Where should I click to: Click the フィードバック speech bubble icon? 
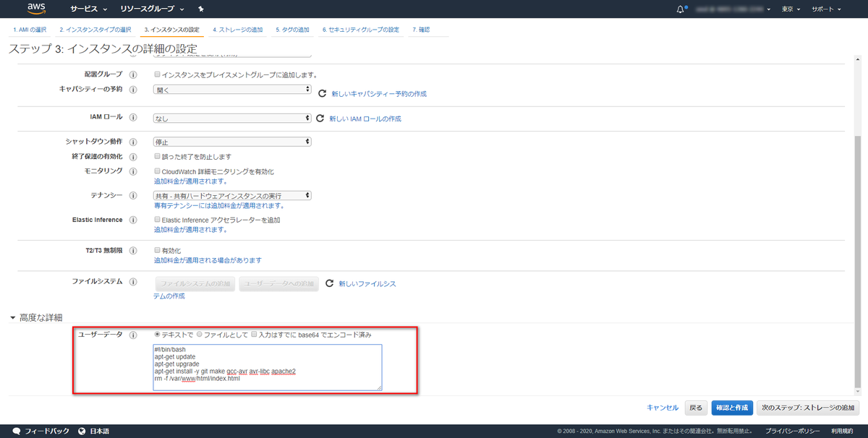[17, 431]
